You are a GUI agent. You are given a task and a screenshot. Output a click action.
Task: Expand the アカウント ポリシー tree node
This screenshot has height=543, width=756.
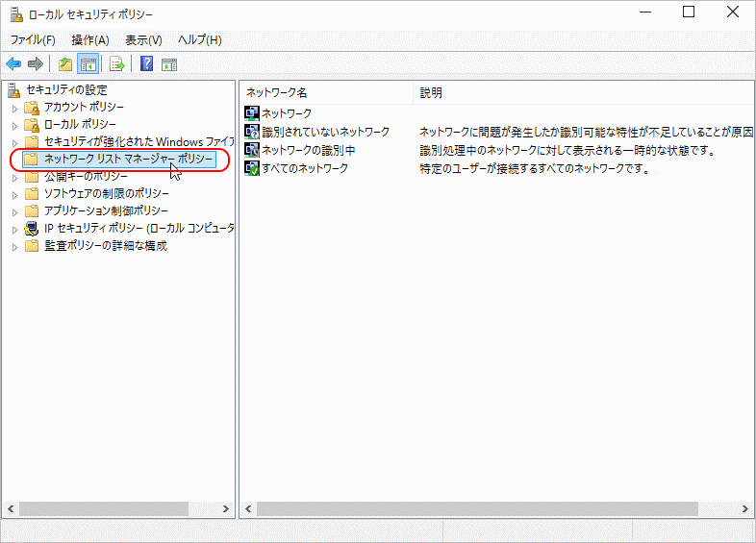pyautogui.click(x=15, y=109)
